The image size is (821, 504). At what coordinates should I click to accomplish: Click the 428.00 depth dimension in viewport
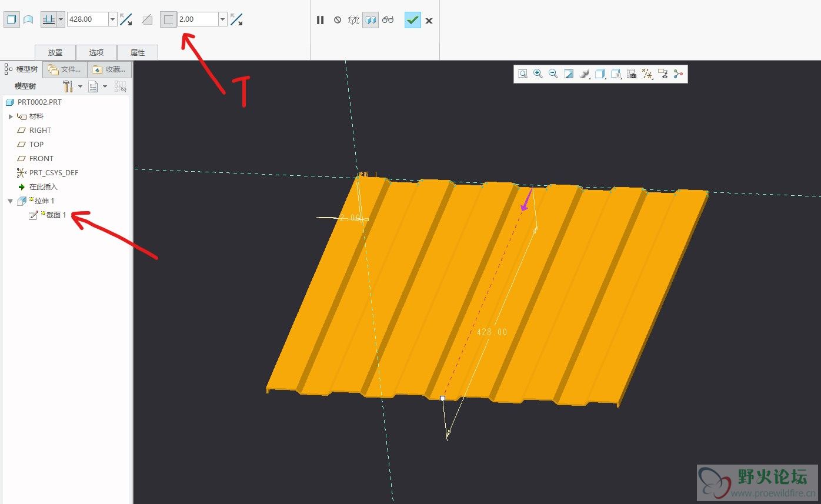point(492,332)
